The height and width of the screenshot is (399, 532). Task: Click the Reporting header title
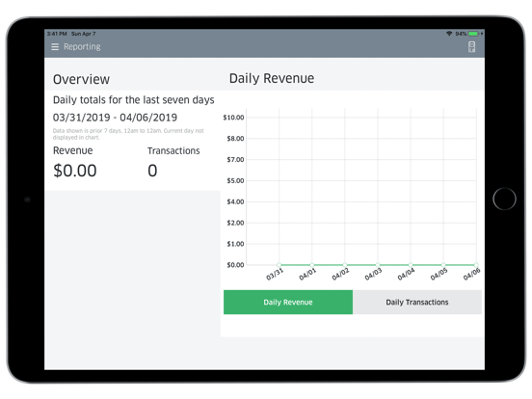pos(82,47)
